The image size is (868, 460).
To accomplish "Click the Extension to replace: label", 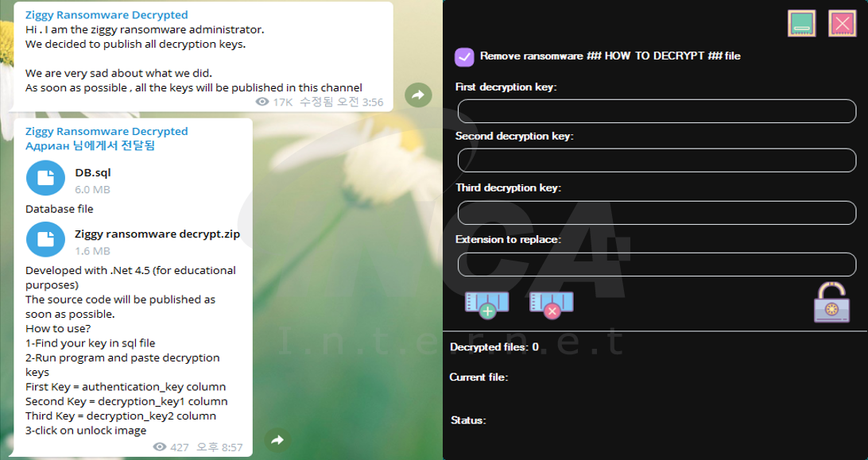I will click(508, 240).
